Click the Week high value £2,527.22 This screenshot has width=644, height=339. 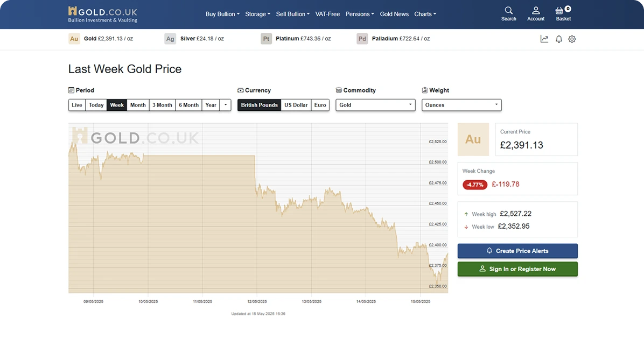pyautogui.click(x=515, y=214)
